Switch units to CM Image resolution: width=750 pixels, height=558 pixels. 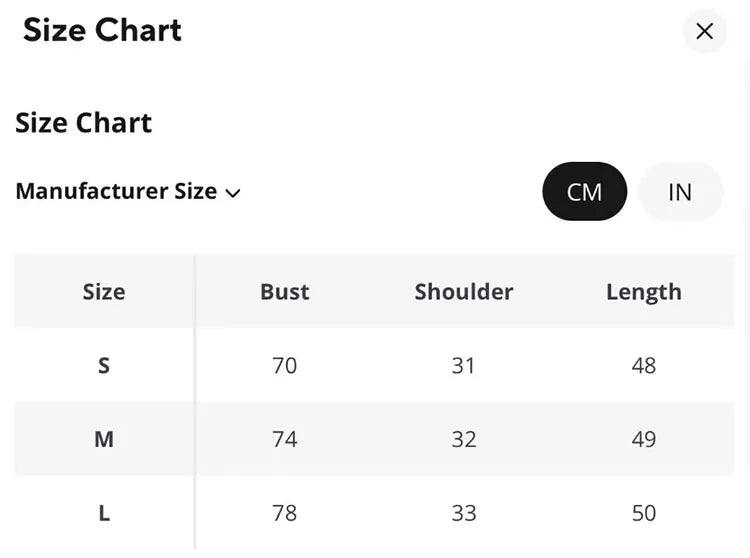(584, 191)
